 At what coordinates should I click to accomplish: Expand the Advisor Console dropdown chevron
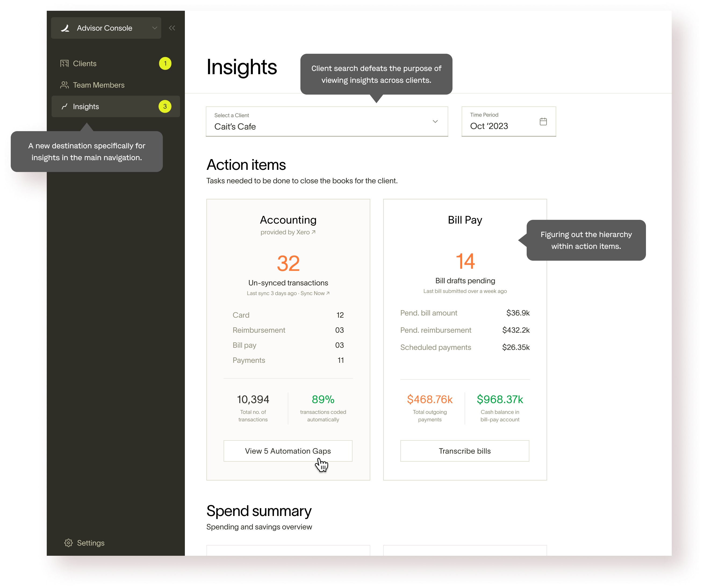point(155,28)
